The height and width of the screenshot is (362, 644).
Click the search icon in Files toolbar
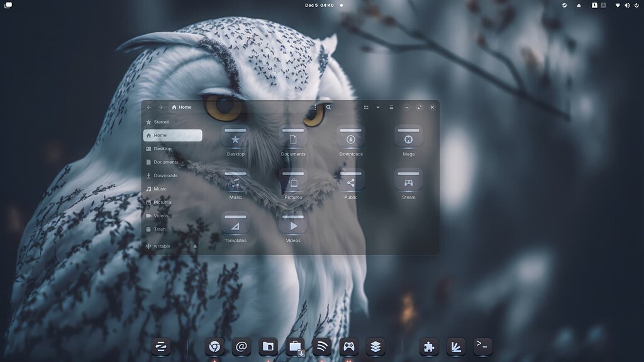tap(329, 107)
